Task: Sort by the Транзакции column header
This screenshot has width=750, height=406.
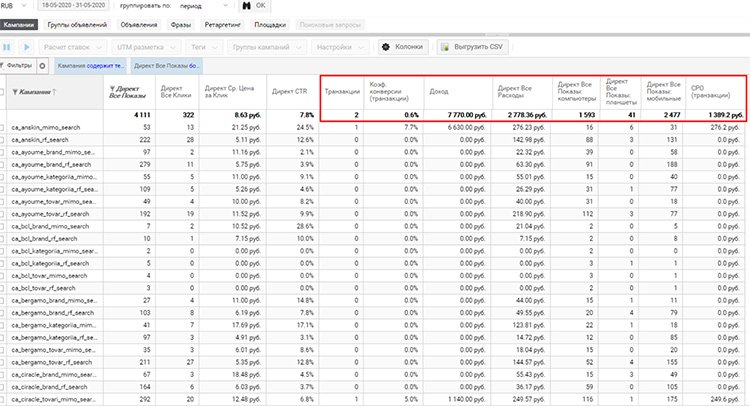Action: 342,92
